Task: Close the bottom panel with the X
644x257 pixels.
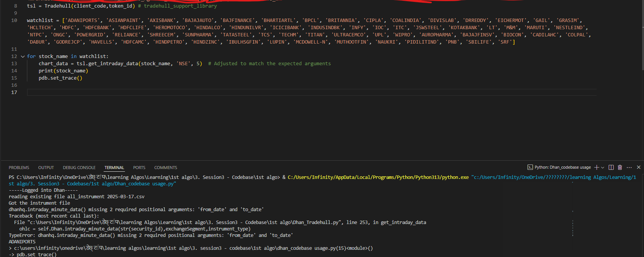Action: point(639,167)
